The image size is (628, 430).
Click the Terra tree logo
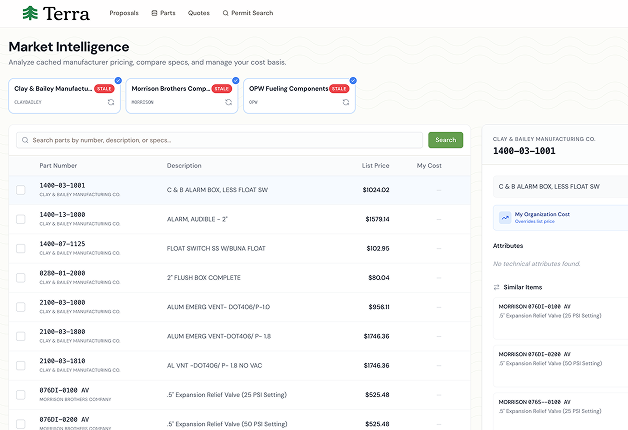click(30, 13)
